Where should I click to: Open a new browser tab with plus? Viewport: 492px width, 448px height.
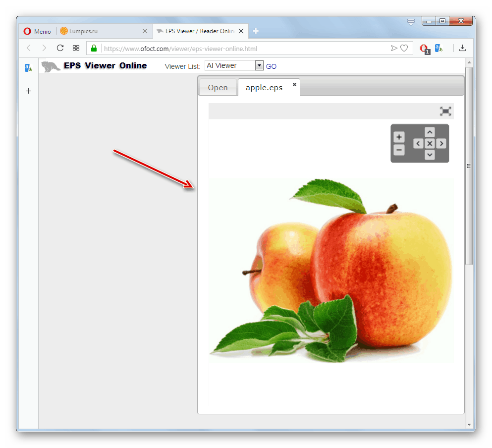[256, 31]
